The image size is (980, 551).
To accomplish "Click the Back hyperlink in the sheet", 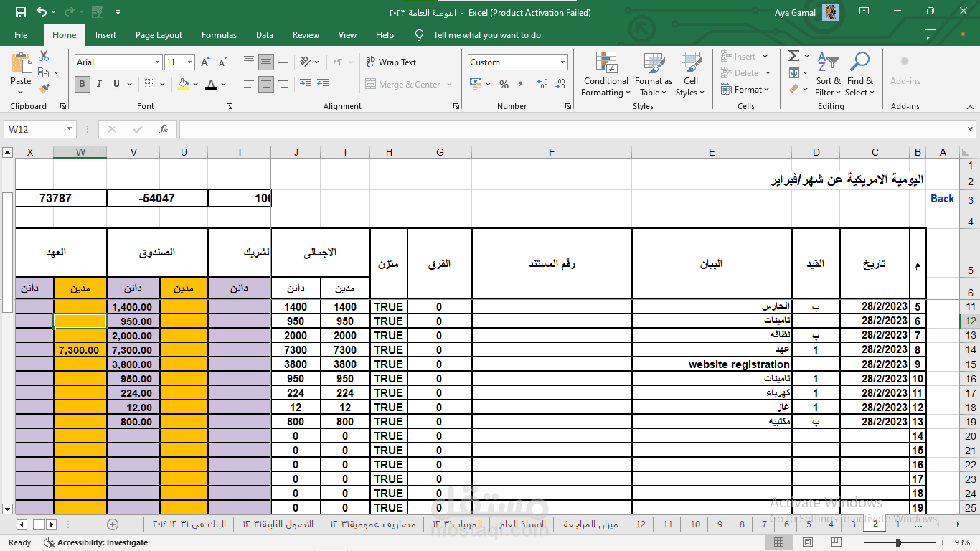I will [942, 198].
